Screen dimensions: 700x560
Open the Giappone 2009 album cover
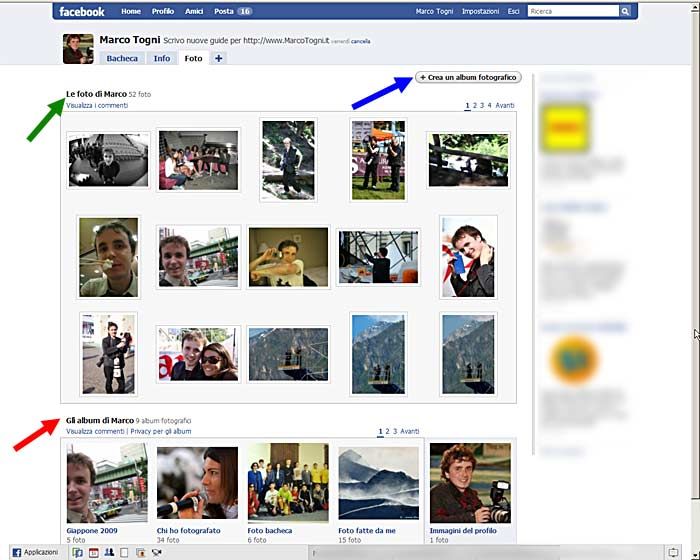pyautogui.click(x=107, y=483)
